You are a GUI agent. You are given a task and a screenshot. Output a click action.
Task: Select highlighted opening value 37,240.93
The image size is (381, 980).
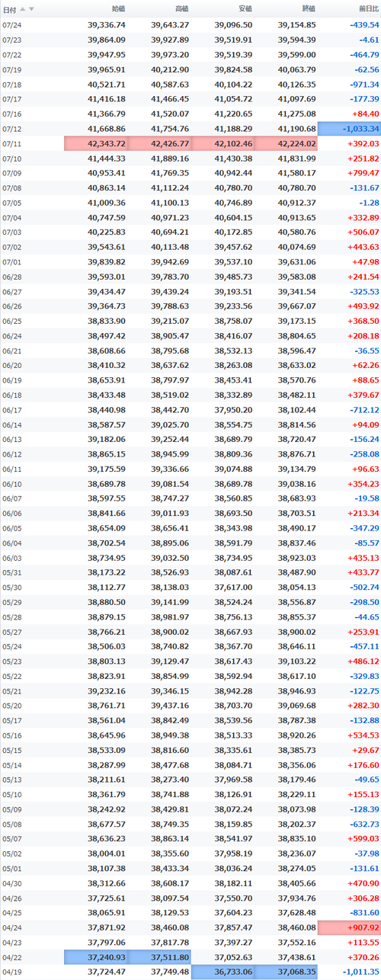click(95, 956)
